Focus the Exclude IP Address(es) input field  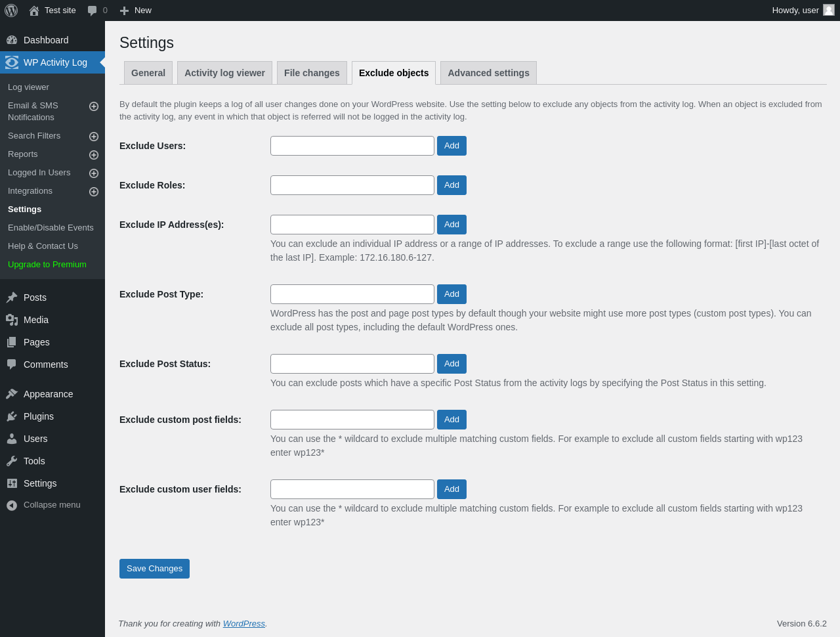click(352, 225)
